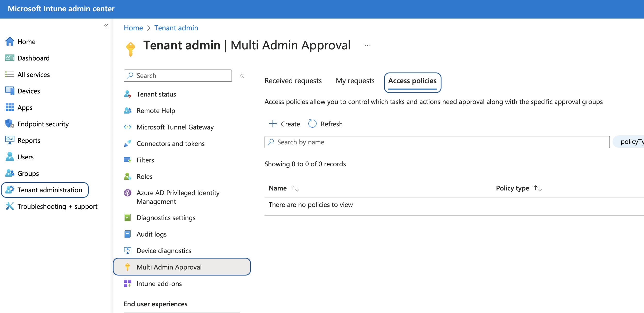Screen dimensions: 644x313
Task: Collapse the Tenant admin submenu panel
Action: pyautogui.click(x=242, y=76)
